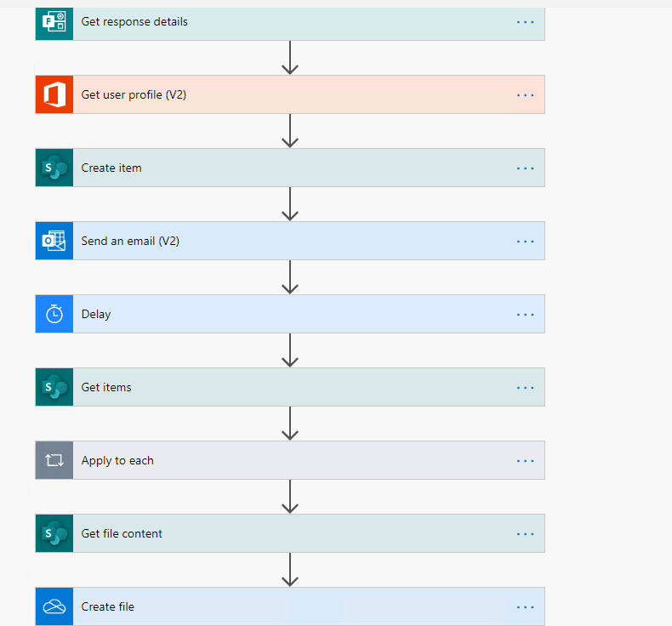Expand the Get user profile (V2) action title
The width and height of the screenshot is (672, 626).
[x=134, y=94]
